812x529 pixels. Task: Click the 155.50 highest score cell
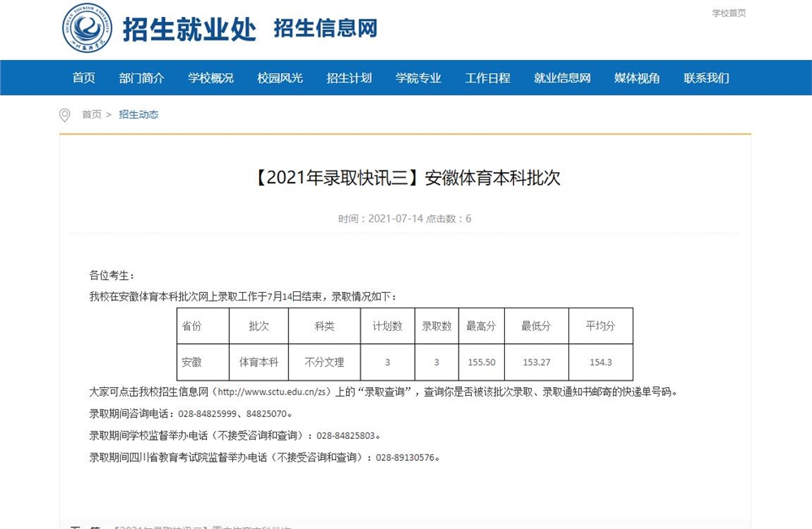482,363
